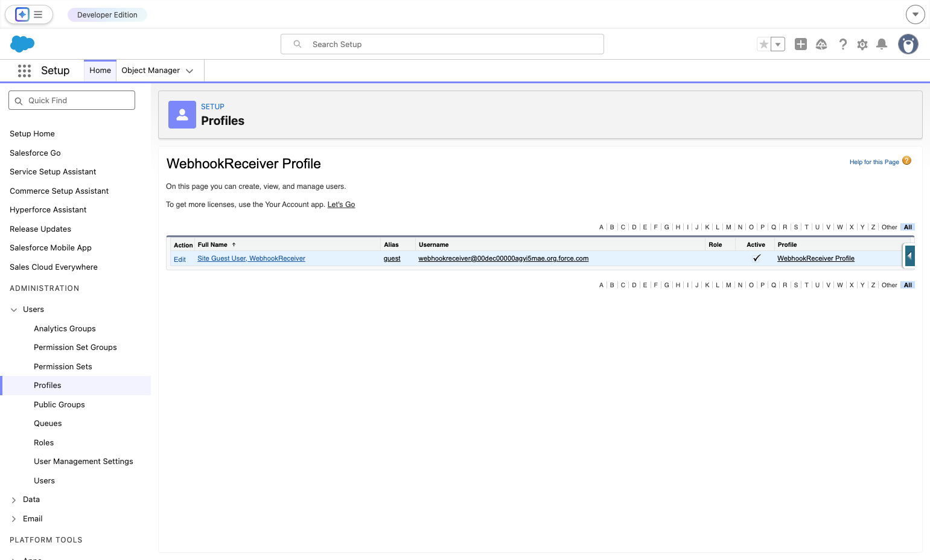930x560 pixels.
Task: Expand the Email section in sidebar
Action: (x=14, y=519)
